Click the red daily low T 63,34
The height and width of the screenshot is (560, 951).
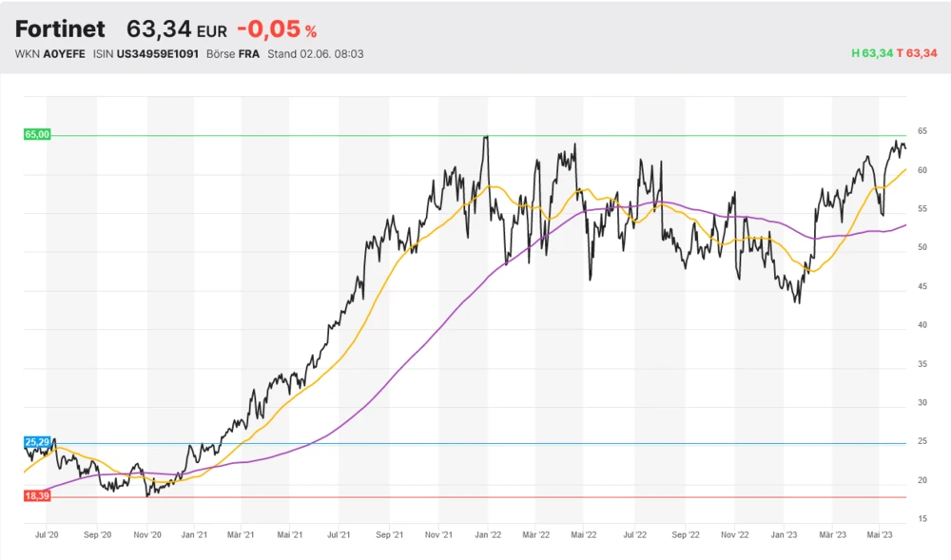[917, 53]
